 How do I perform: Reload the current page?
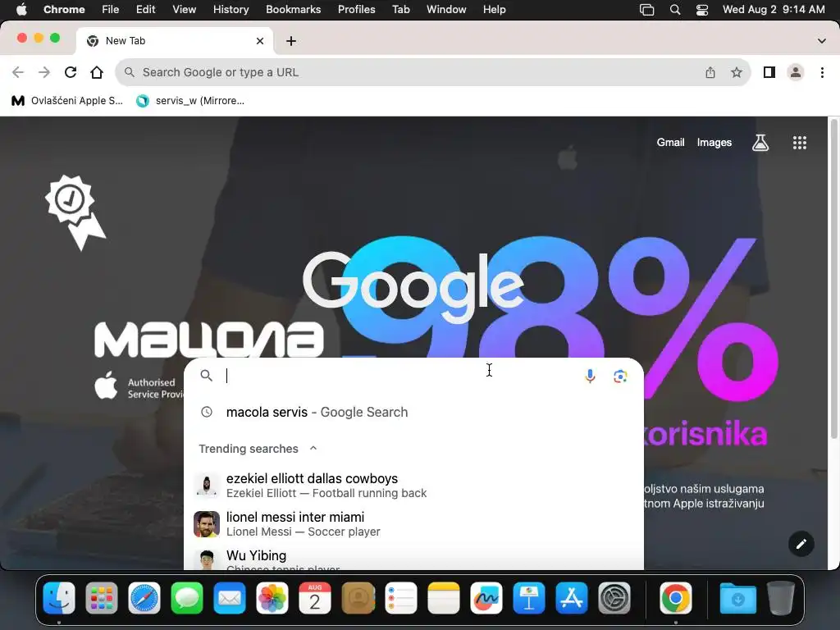71,72
